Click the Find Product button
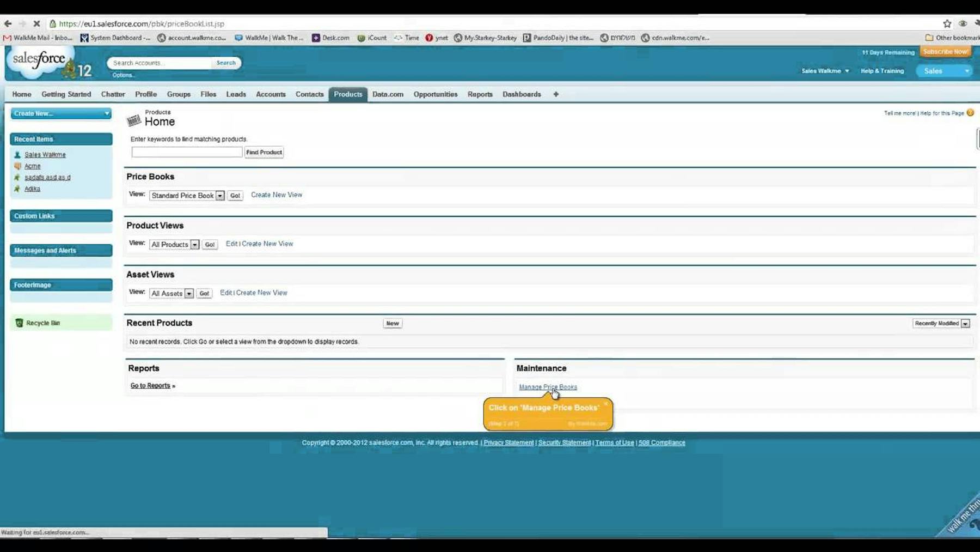The image size is (980, 552). [x=264, y=152]
